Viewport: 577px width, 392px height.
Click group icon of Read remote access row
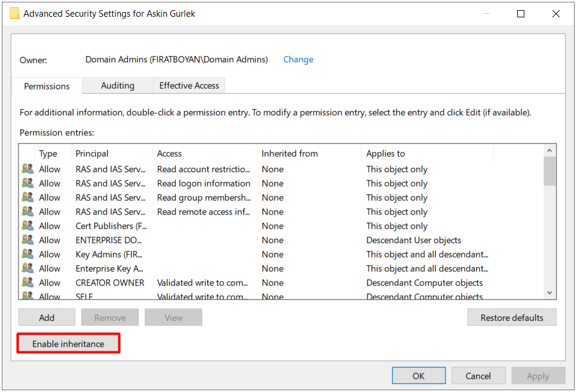28,212
